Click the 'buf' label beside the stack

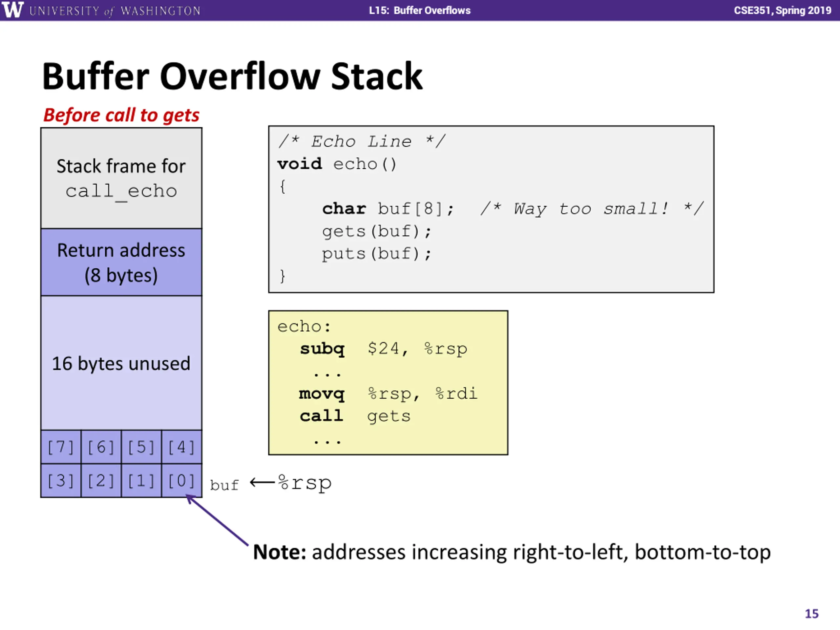point(224,485)
